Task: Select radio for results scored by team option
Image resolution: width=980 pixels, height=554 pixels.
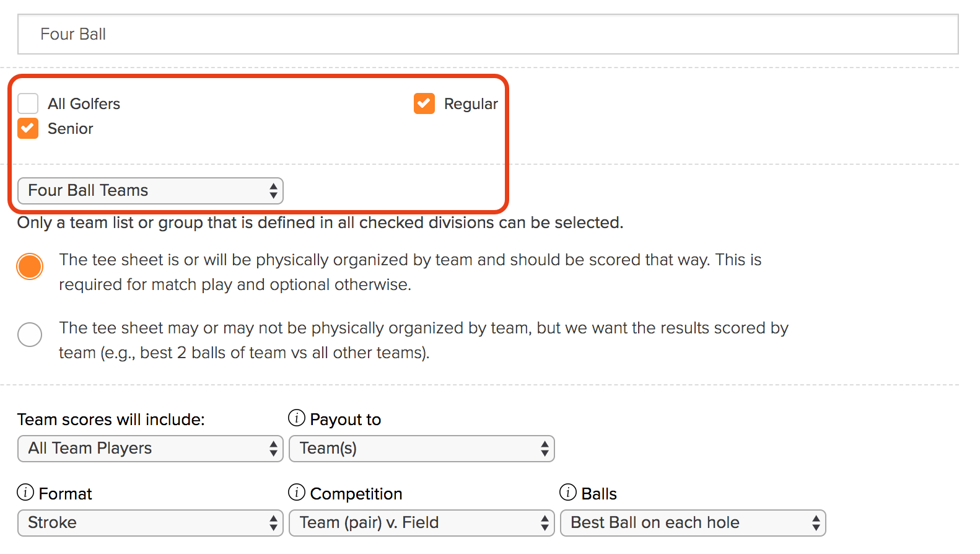Action: coord(30,335)
